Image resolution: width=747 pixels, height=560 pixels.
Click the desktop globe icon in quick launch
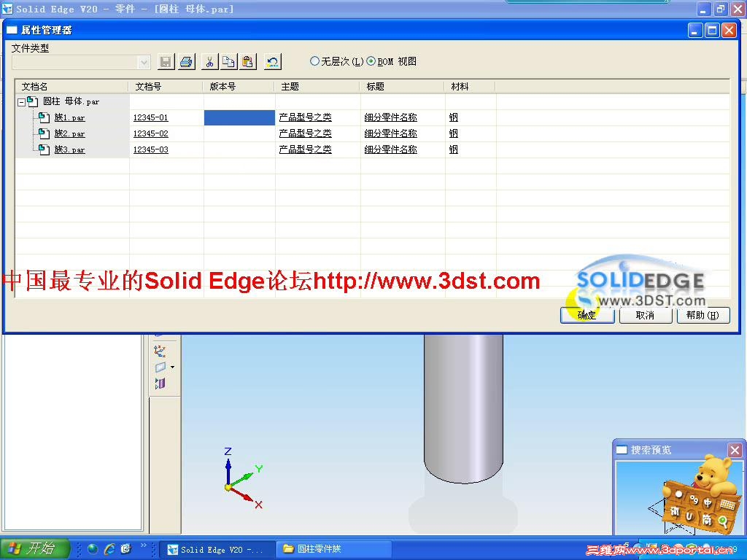click(x=93, y=549)
